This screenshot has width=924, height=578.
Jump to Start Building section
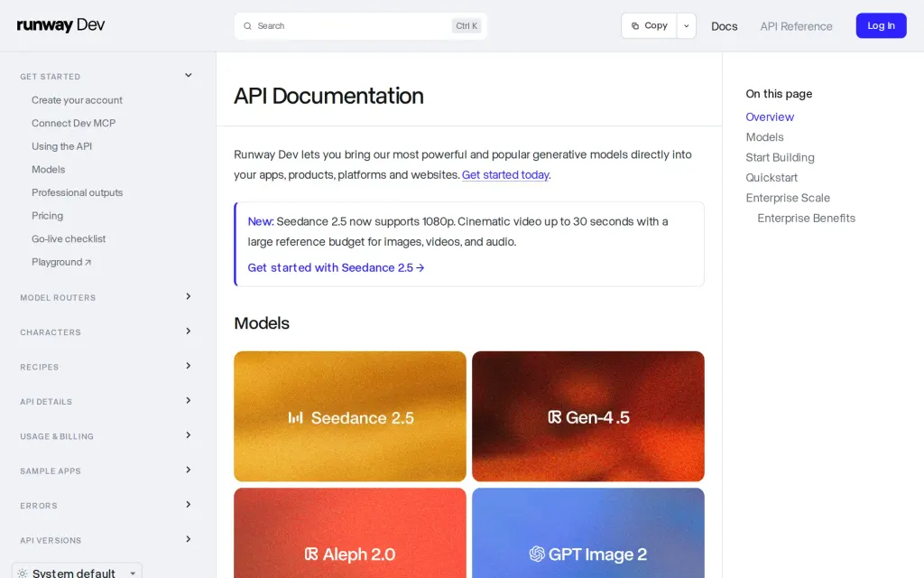pyautogui.click(x=781, y=157)
